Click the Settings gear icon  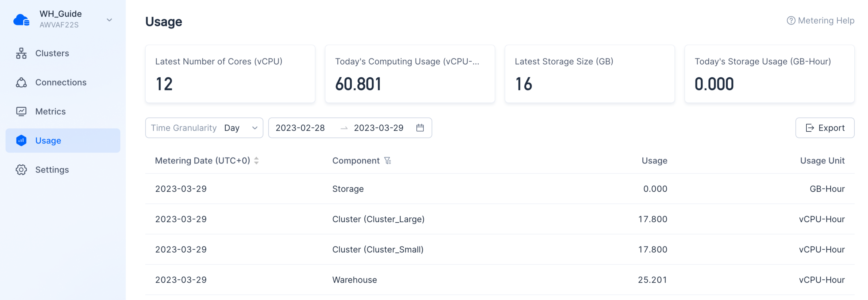click(x=21, y=170)
